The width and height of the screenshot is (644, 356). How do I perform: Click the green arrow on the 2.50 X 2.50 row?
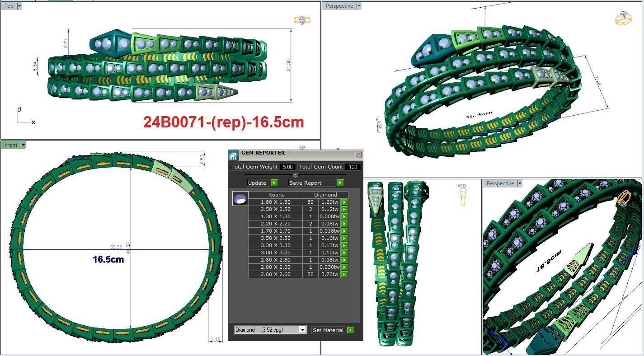pyautogui.click(x=344, y=209)
